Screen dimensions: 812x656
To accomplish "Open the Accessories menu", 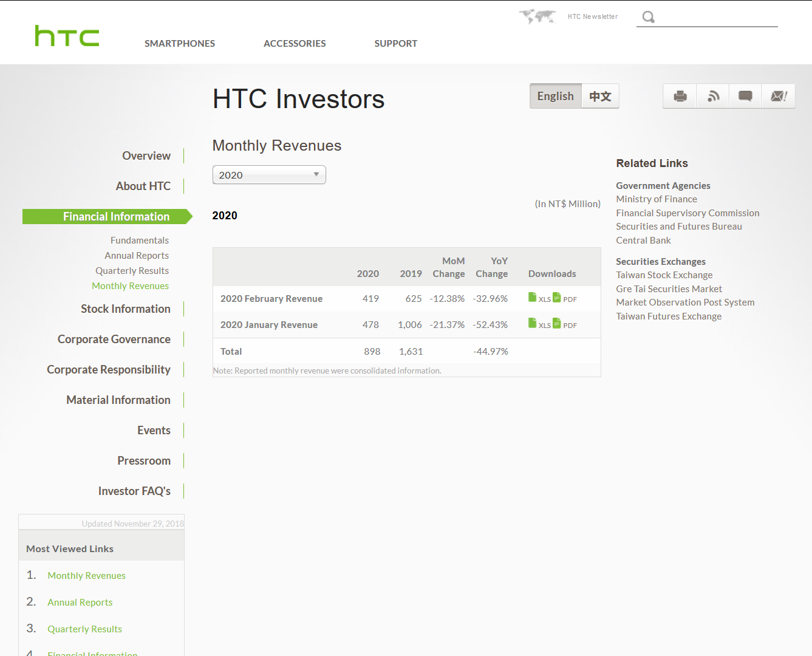I will point(295,44).
